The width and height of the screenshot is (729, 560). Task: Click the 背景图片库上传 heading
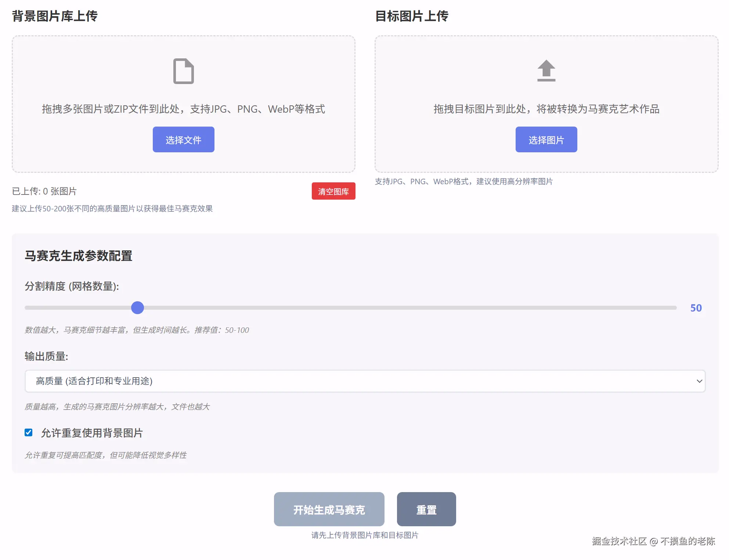(x=55, y=16)
